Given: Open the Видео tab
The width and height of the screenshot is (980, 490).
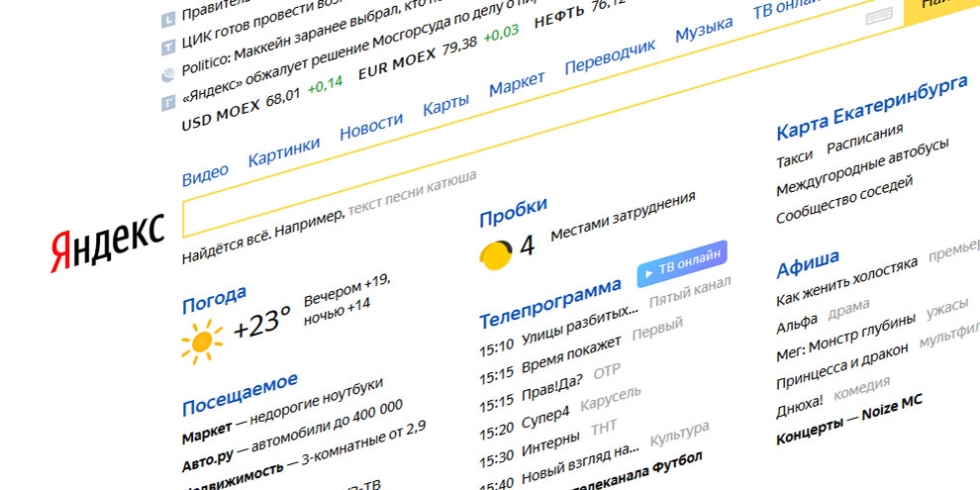Looking at the screenshot, I should click(x=205, y=175).
